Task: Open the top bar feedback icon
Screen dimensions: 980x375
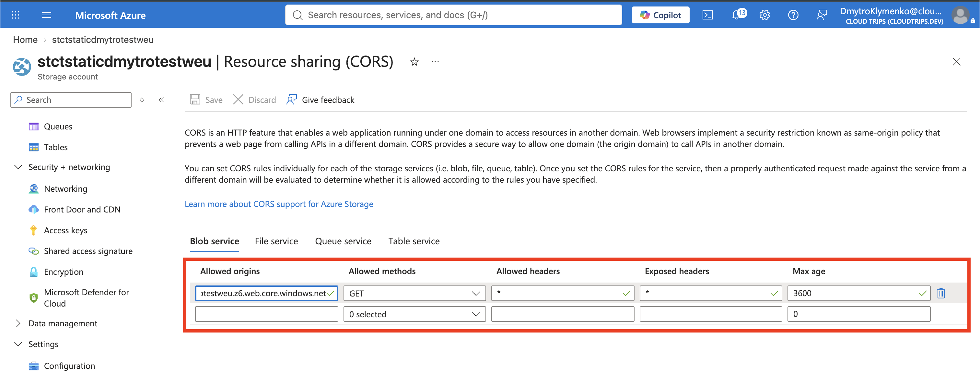Action: (x=822, y=15)
